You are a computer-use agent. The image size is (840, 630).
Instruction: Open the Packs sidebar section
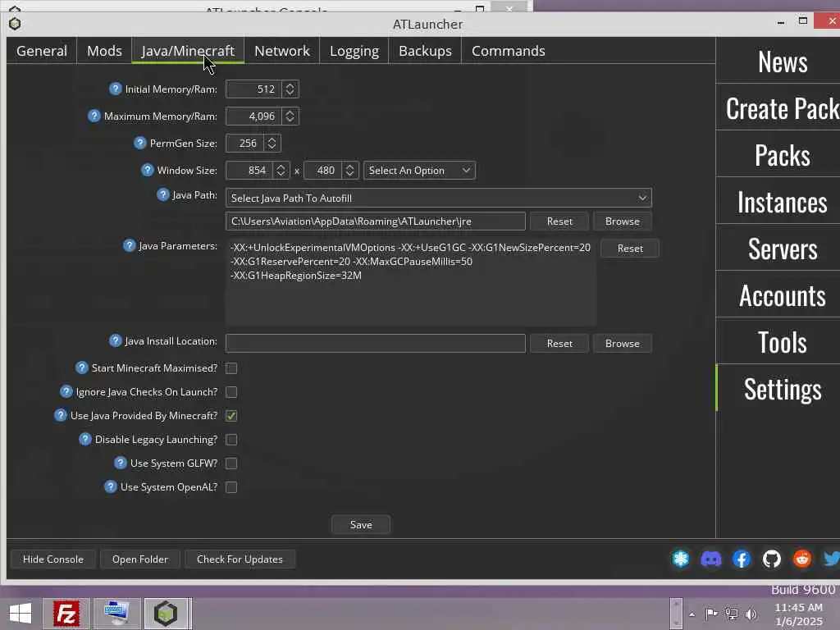[x=782, y=155]
